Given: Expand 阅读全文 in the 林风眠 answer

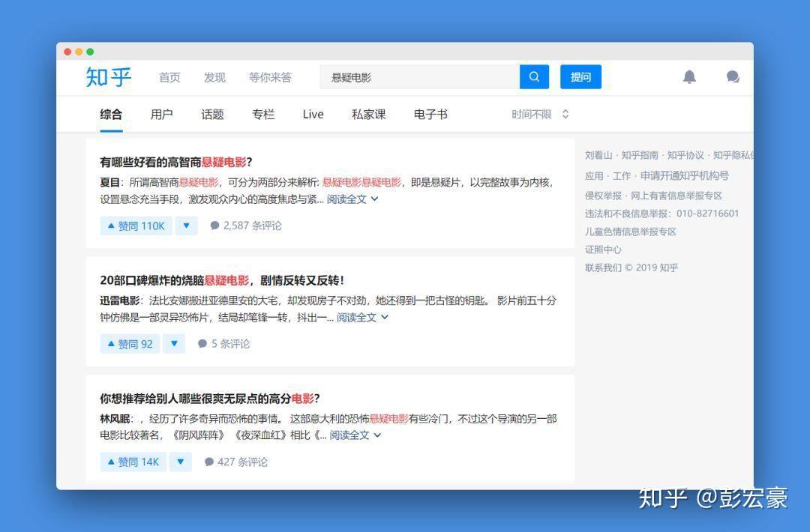Looking at the screenshot, I should (x=355, y=435).
